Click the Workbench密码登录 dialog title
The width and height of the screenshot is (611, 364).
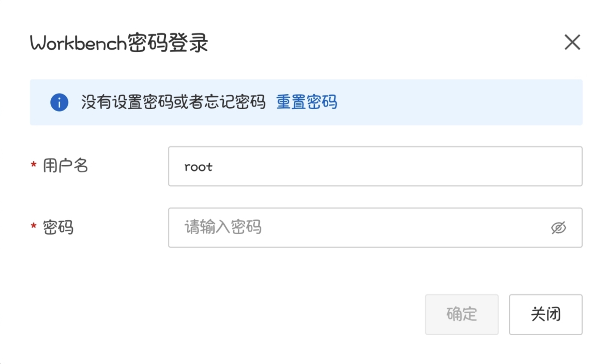(x=119, y=44)
